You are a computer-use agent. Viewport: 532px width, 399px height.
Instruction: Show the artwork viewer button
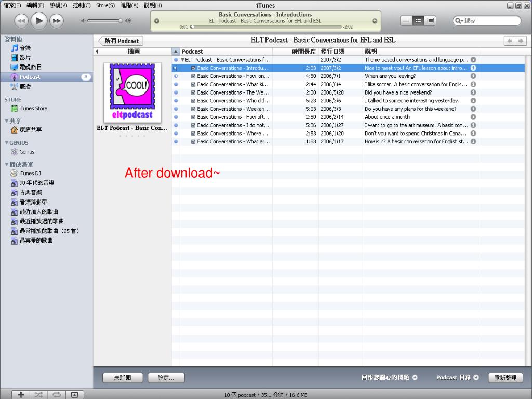74,395
